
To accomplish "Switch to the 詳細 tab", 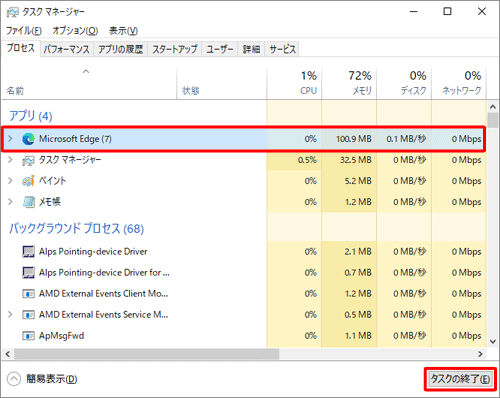I will point(251,49).
